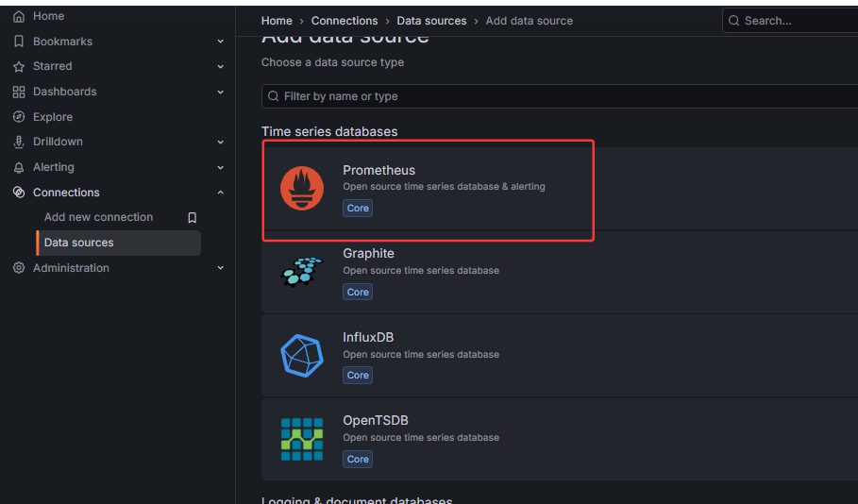Expand the Bookmarks section chevron
This screenshot has height=504, width=858.
[221, 42]
